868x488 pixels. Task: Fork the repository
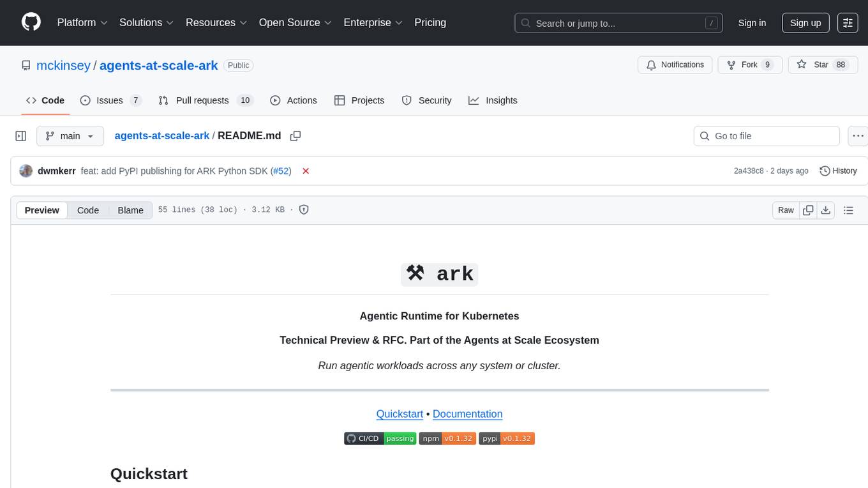click(x=750, y=65)
